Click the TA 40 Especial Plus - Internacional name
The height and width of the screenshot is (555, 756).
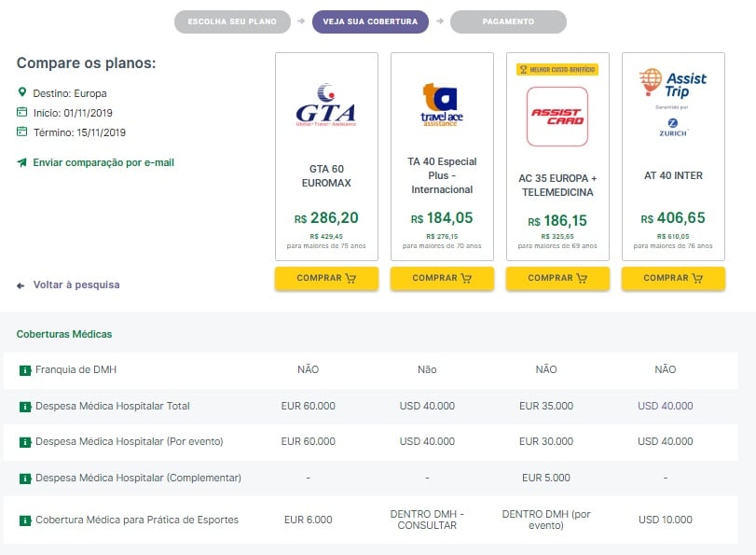442,175
